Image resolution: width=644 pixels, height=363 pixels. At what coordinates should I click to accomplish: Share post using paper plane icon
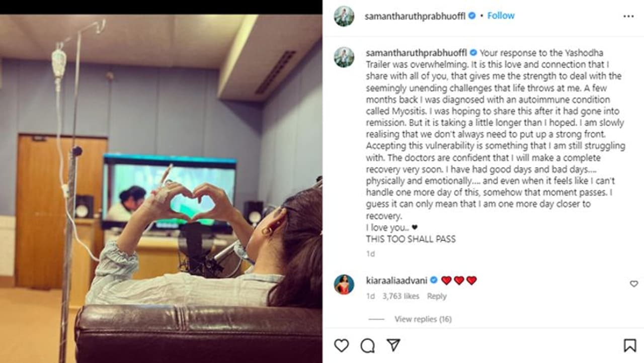(393, 345)
